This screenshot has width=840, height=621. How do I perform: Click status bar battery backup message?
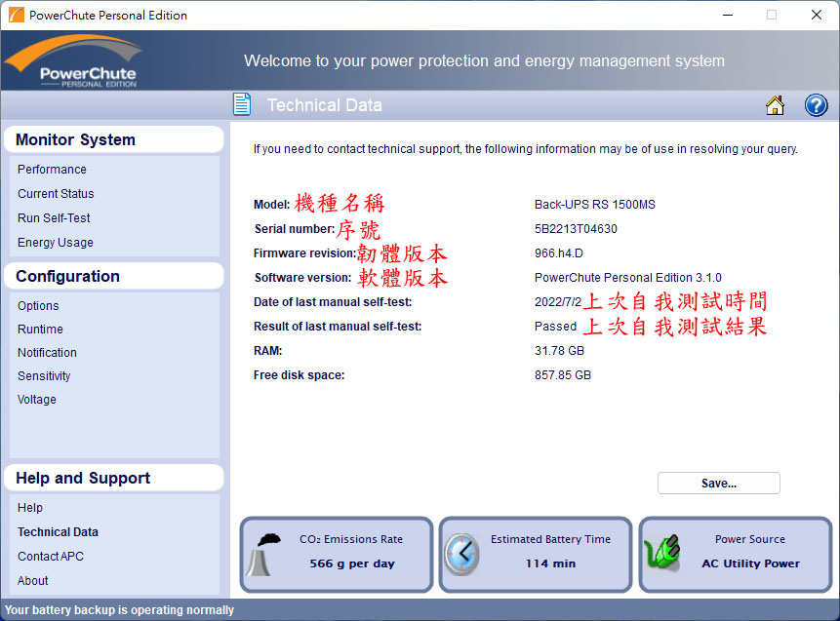(119, 610)
